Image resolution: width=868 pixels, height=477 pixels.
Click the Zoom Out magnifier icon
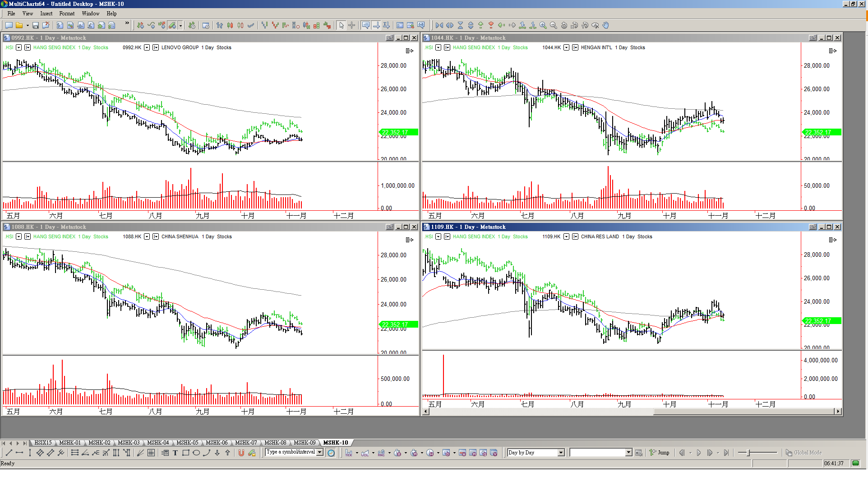coord(554,25)
